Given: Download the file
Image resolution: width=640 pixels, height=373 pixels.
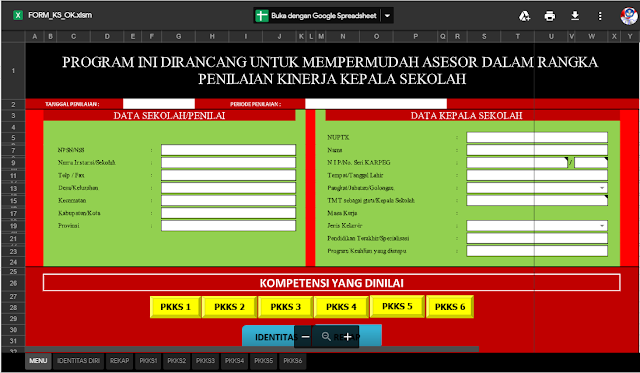Looking at the screenshot, I should [x=575, y=16].
